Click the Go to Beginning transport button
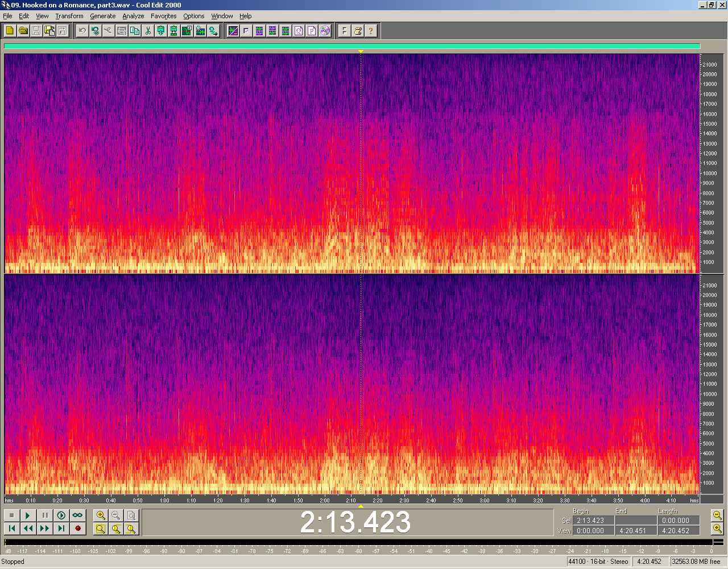 click(x=11, y=529)
